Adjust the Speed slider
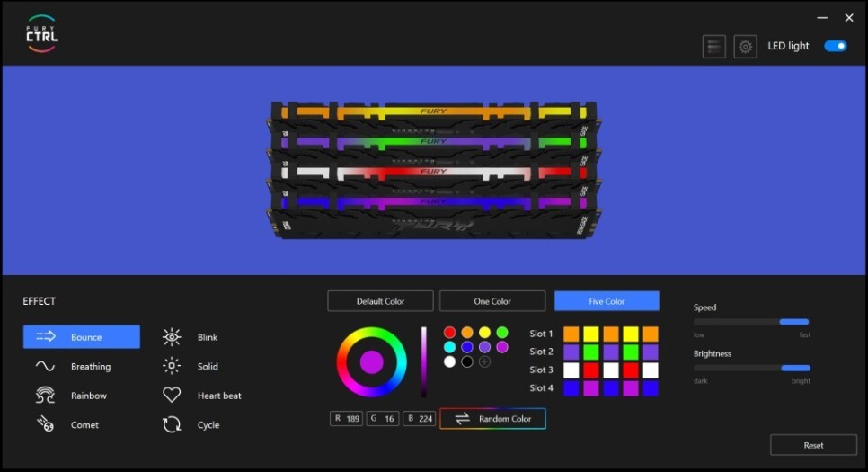868x472 pixels. coord(751,322)
